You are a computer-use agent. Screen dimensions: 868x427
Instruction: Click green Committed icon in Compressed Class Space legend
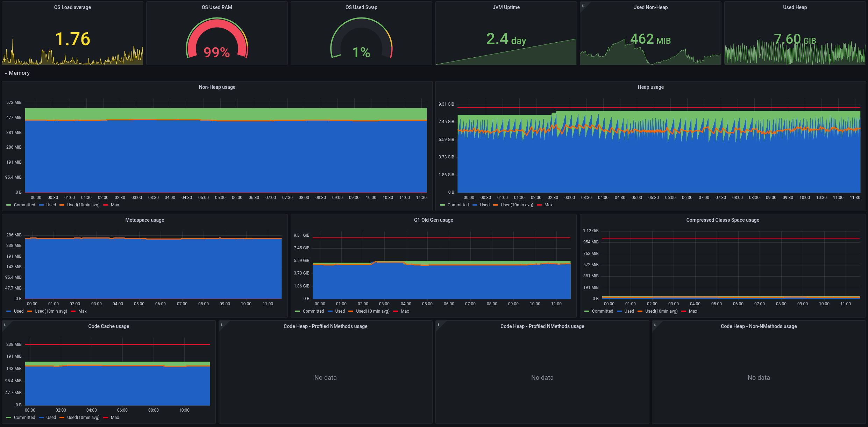tap(587, 311)
